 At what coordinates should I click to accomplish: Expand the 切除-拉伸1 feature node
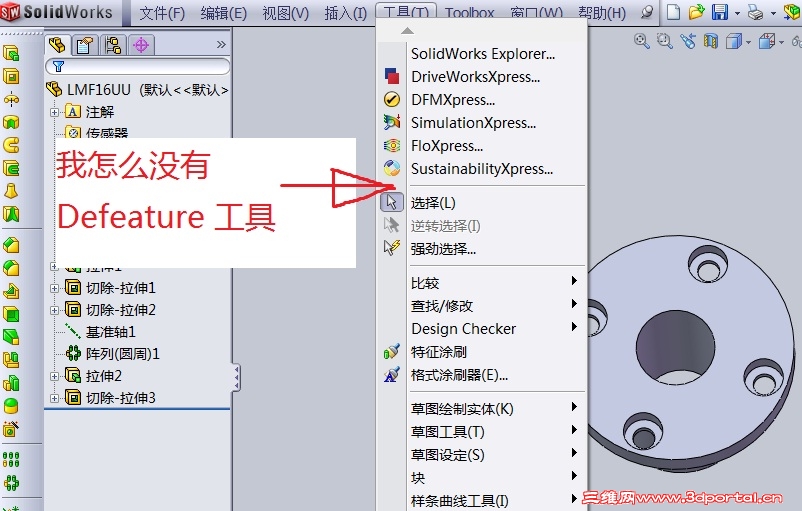point(54,288)
